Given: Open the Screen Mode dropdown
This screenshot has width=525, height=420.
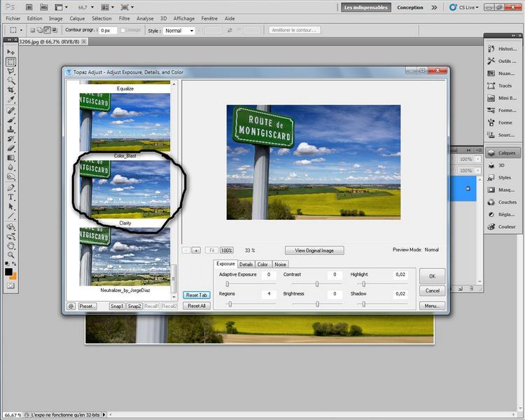Looking at the screenshot, I should point(127,7).
